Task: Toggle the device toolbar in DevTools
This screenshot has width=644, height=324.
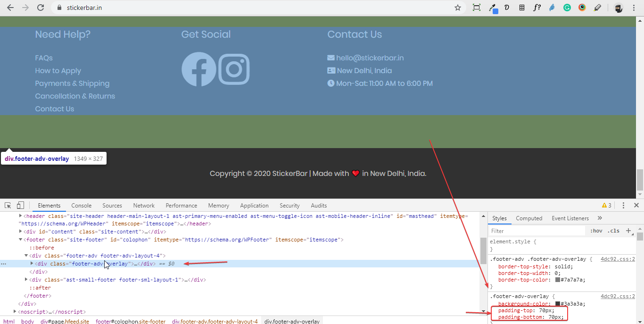Action: [20, 205]
